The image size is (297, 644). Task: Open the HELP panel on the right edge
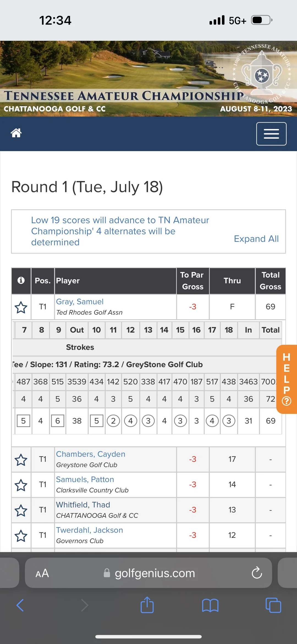(x=286, y=378)
